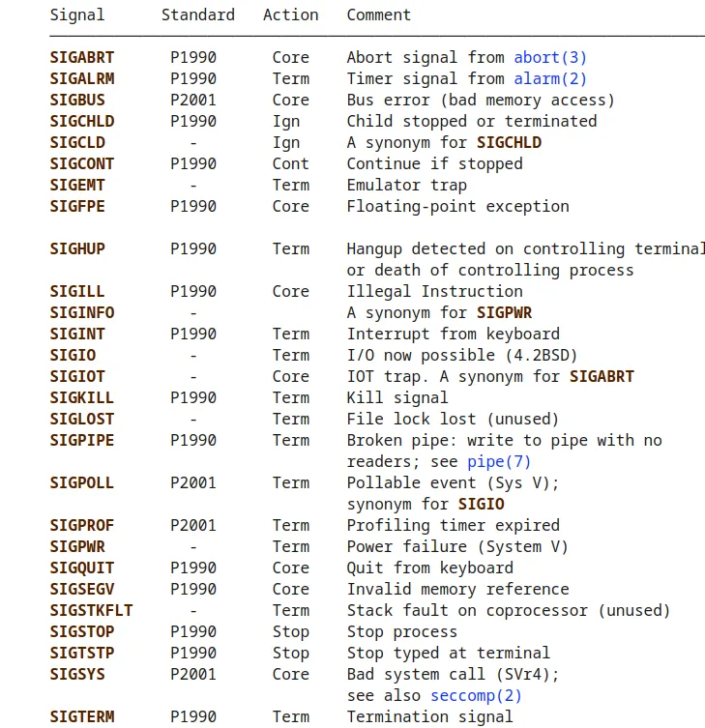Click the bold SIGCHLD synonym in comment
This screenshot has width=705, height=728.
509,142
